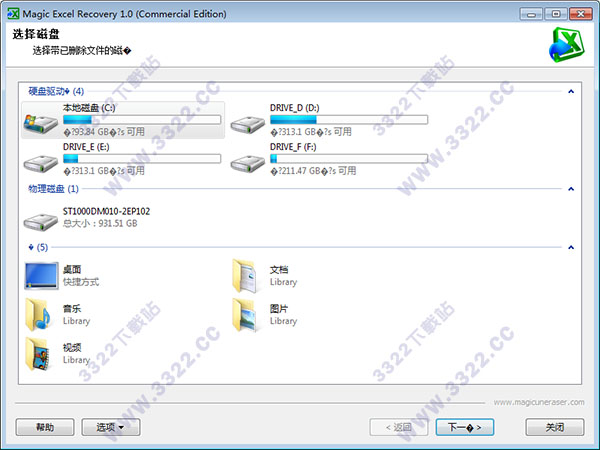The image size is (600, 450).
Task: Click the 帮助 help button
Action: (x=45, y=427)
